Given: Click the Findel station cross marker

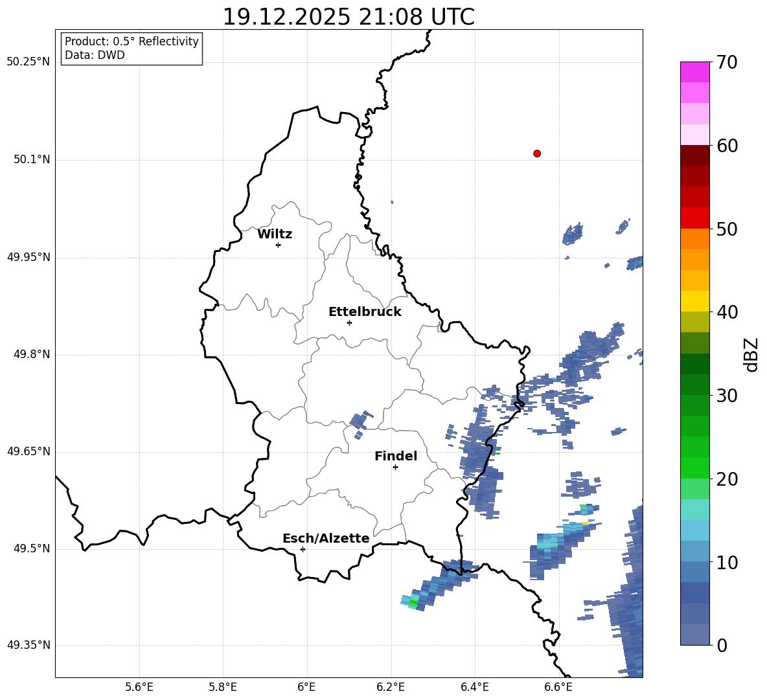Looking at the screenshot, I should click(395, 468).
